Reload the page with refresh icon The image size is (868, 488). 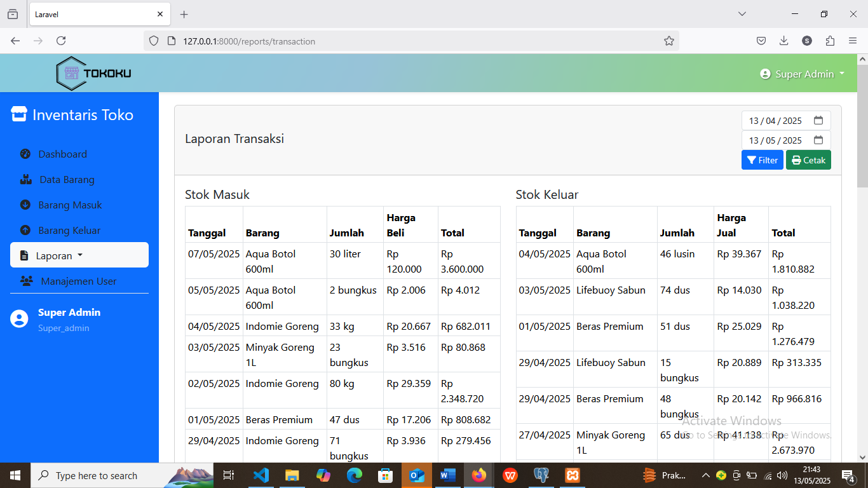point(61,41)
